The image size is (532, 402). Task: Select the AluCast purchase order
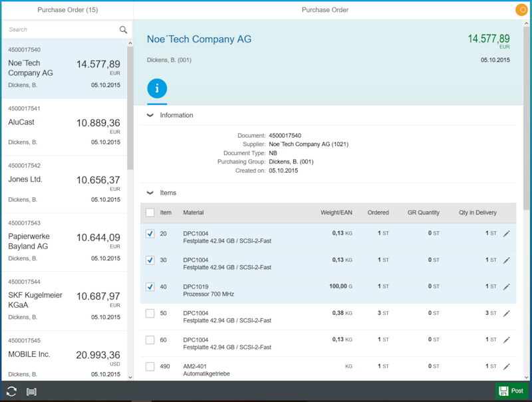(64, 128)
